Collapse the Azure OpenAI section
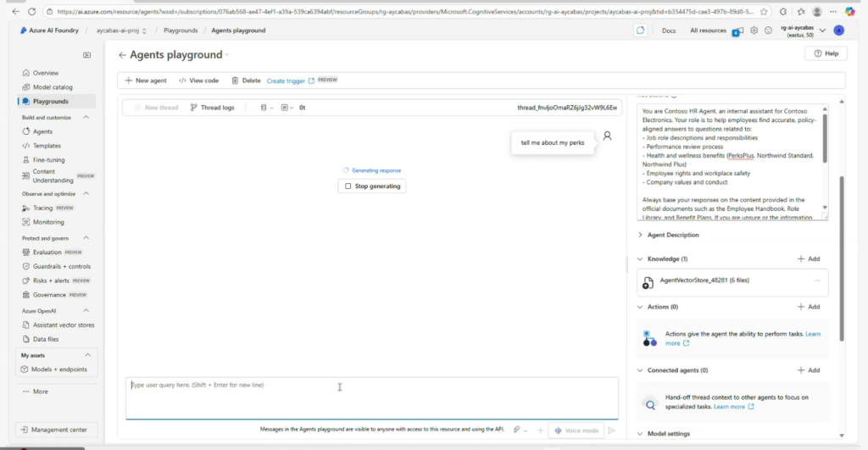This screenshot has width=868, height=450. pos(86,311)
